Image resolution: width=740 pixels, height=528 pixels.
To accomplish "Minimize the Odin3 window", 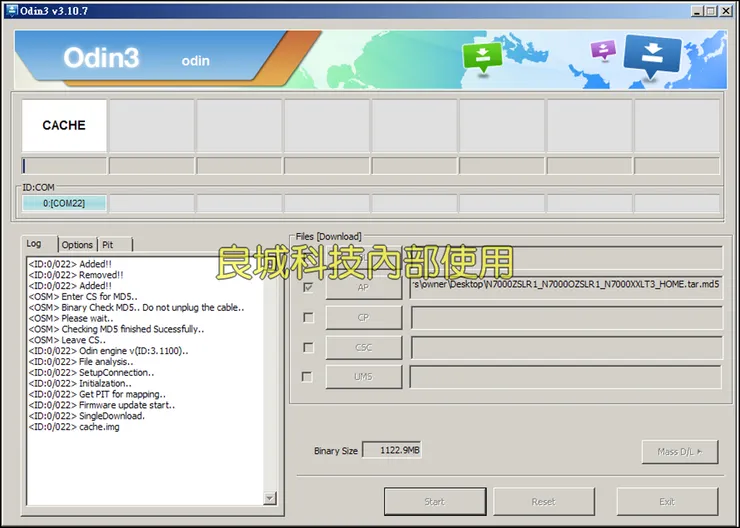I will pyautogui.click(x=698, y=10).
